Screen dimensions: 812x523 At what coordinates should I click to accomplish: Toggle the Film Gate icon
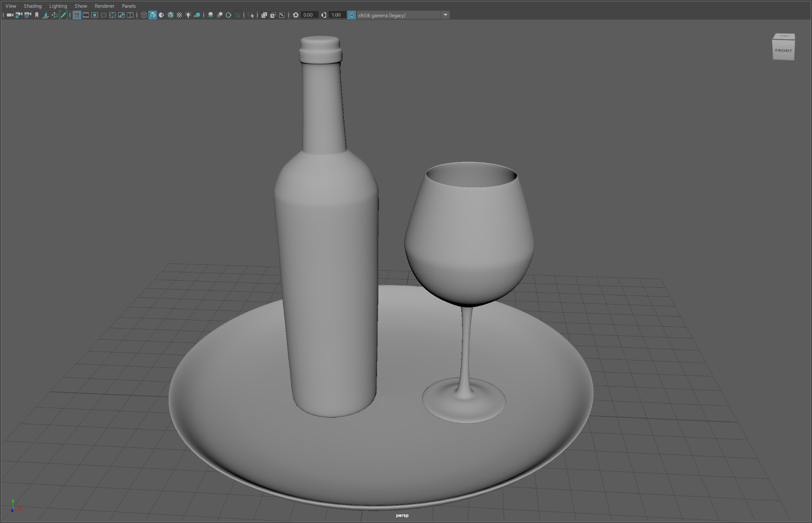click(x=86, y=15)
